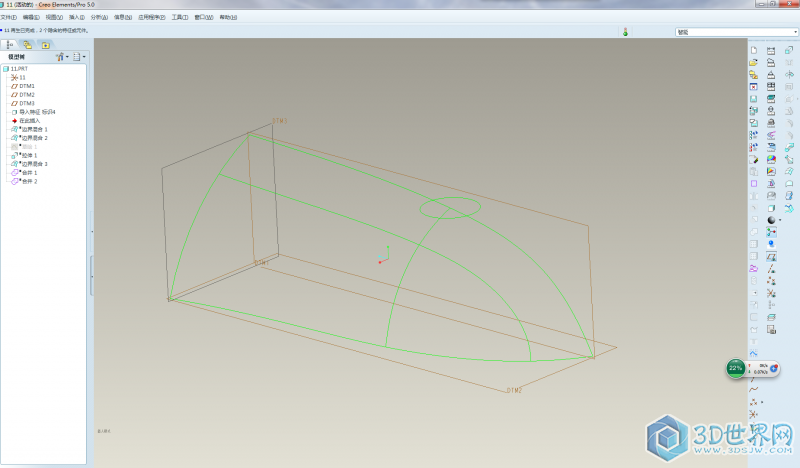Switch to the Model Tree tab
The width and height of the screenshot is (800, 468).
(x=10, y=45)
